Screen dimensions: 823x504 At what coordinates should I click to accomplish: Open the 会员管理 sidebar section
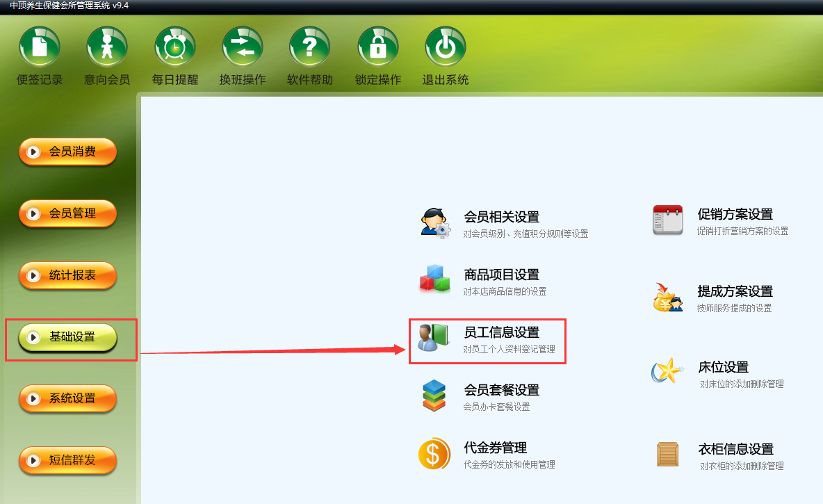coord(67,213)
